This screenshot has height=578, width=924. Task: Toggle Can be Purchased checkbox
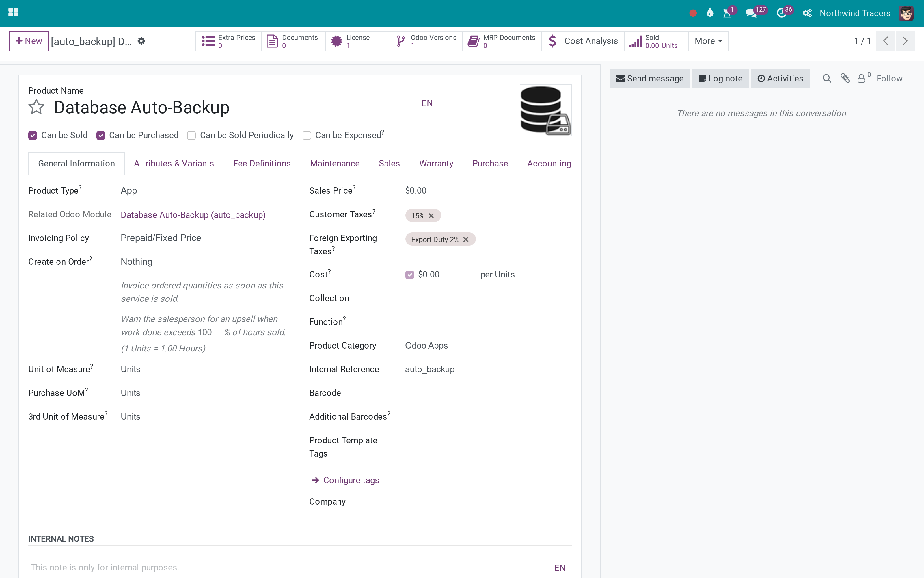(x=100, y=135)
